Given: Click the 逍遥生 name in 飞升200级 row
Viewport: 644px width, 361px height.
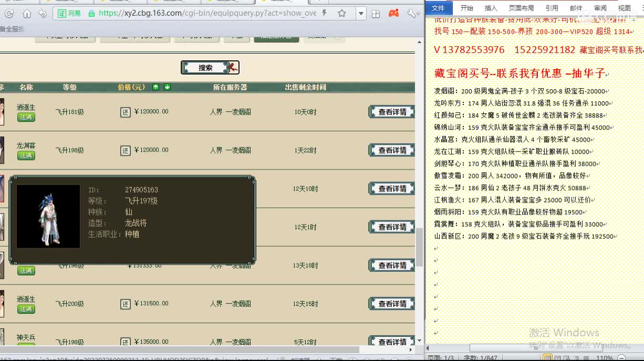Looking at the screenshot, I should tap(26, 299).
